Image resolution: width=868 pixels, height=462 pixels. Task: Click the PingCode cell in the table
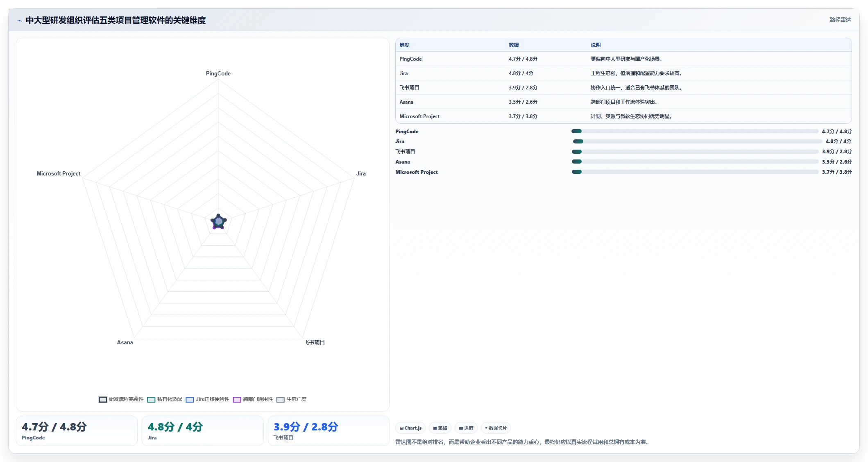coord(410,59)
